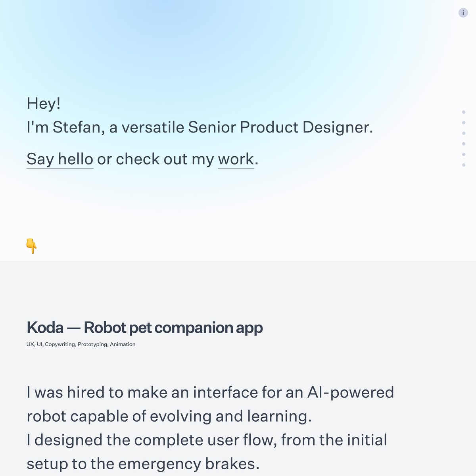Click the "UX" skill tag

coord(30,344)
